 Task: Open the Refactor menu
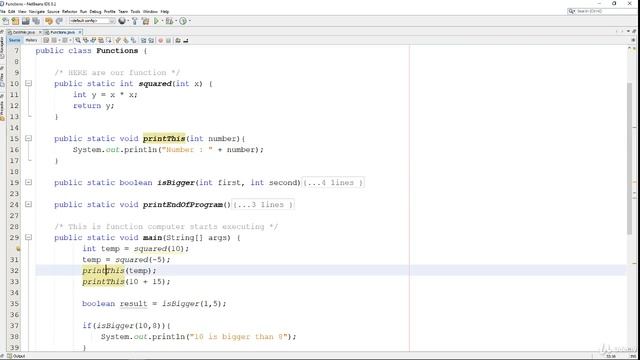69,11
